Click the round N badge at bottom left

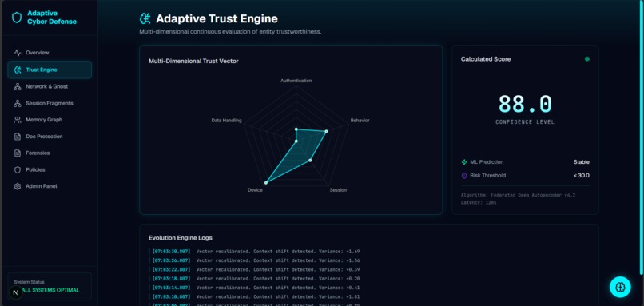(16, 292)
